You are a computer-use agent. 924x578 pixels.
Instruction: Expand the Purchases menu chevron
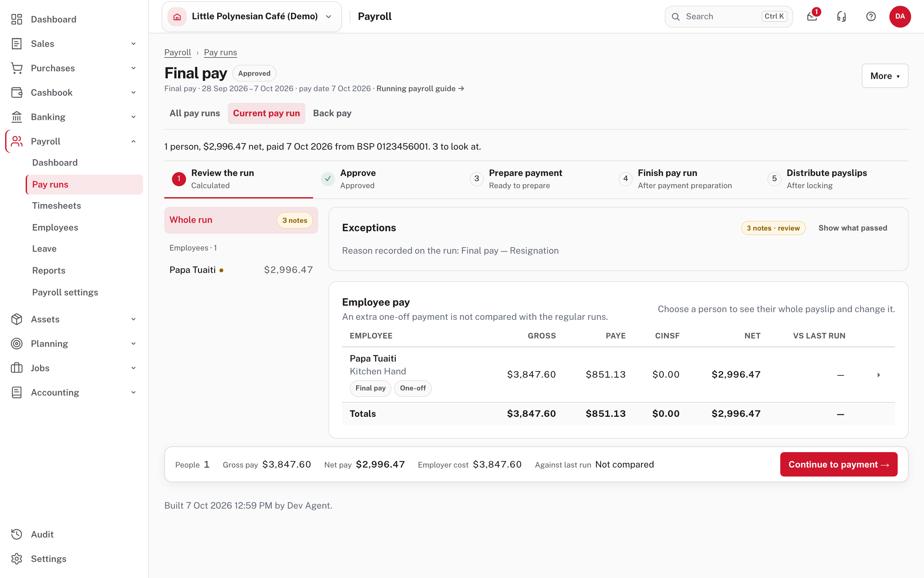point(133,68)
